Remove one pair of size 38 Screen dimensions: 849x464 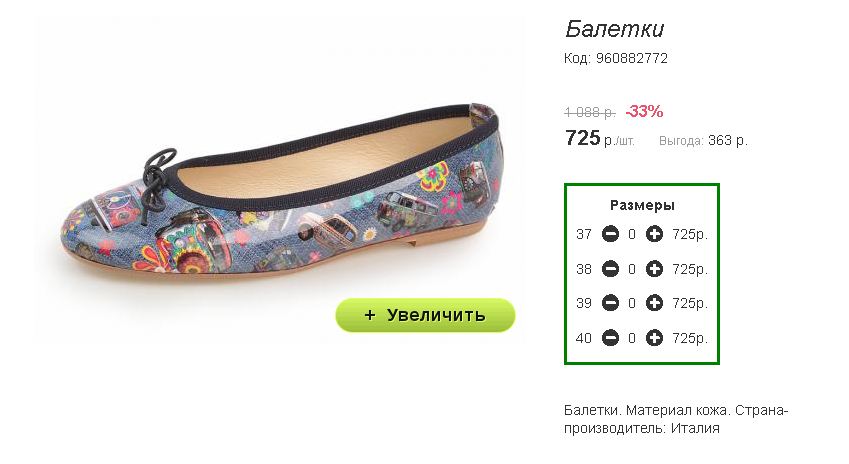pyautogui.click(x=610, y=269)
